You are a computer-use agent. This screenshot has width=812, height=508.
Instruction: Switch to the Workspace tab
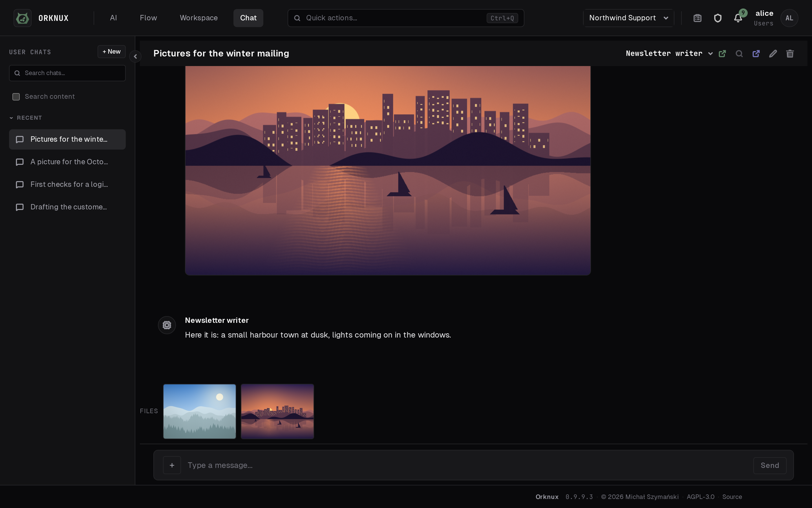point(199,18)
